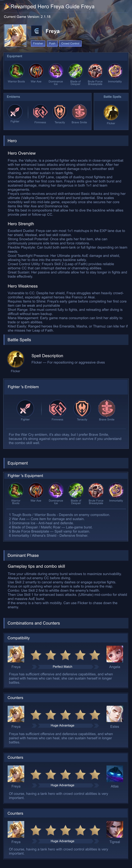Open Freya's hero portrait at top

click(15, 35)
